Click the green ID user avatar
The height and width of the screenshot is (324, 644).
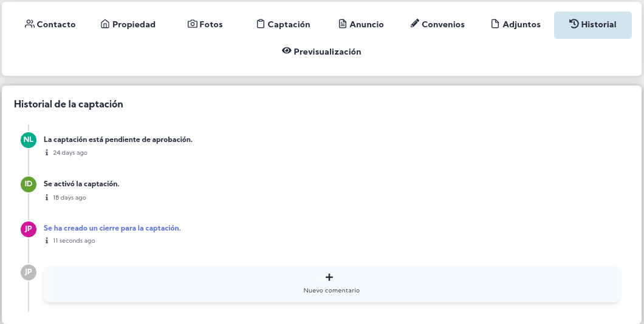pyautogui.click(x=28, y=184)
